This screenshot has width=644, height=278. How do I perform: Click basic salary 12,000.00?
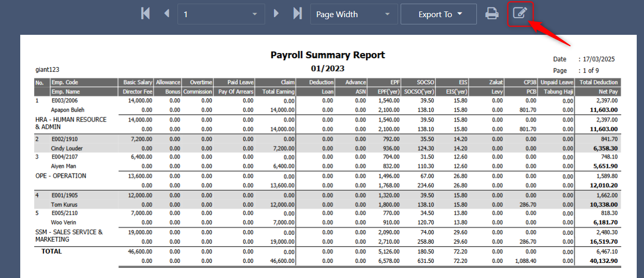pyautogui.click(x=140, y=195)
